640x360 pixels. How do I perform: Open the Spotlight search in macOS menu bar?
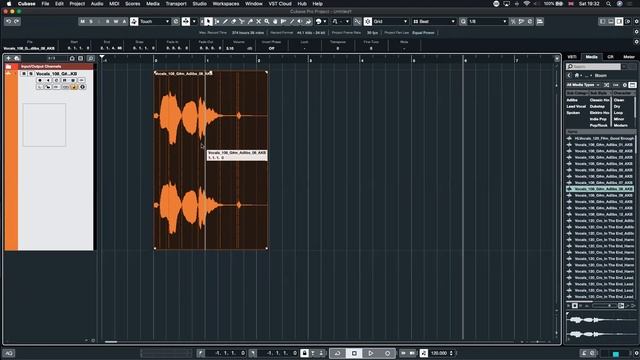(x=608, y=4)
